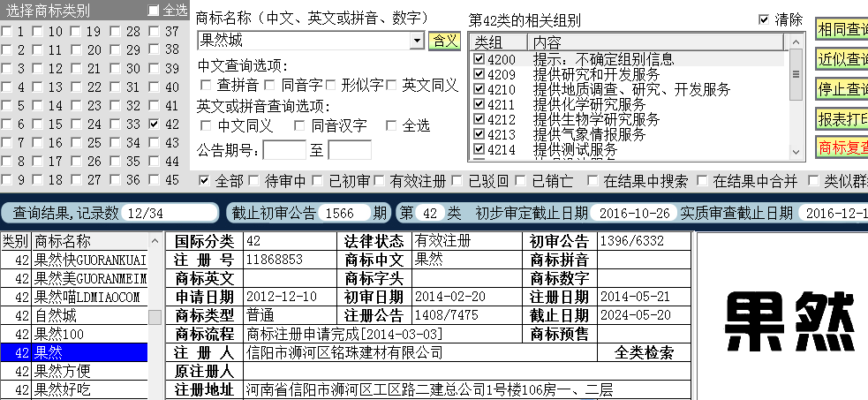Click 注册公告 value 1408/7475
Viewport: 868px width, 400px height.
tap(446, 315)
